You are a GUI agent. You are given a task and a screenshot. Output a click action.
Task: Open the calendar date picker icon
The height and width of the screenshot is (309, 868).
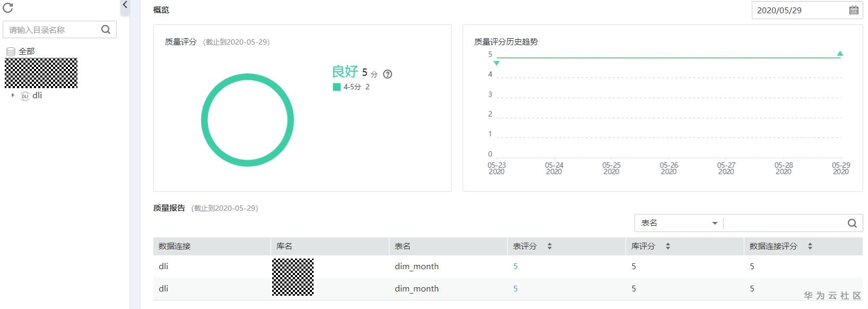point(854,10)
